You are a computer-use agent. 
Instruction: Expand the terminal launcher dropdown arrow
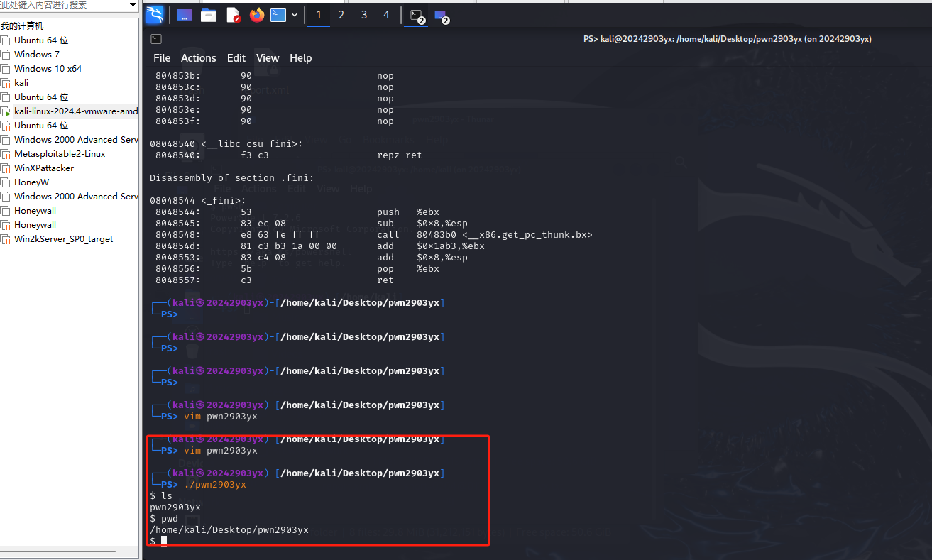tap(294, 15)
